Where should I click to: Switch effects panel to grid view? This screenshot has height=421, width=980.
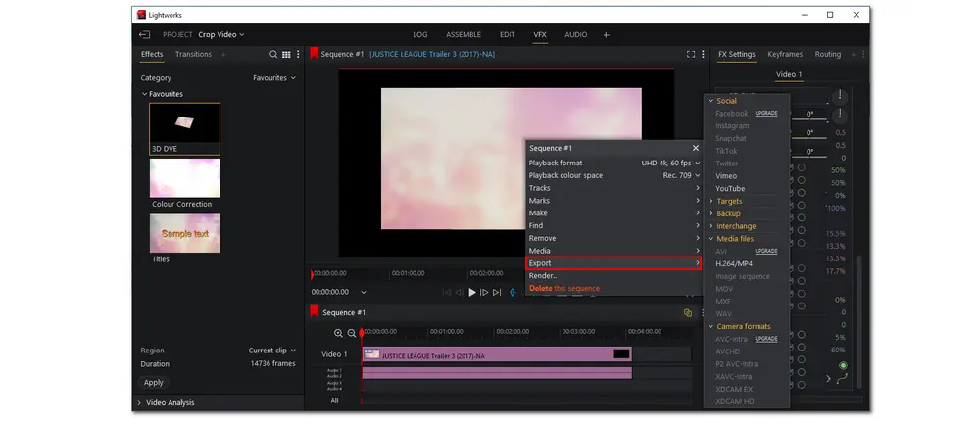[x=285, y=55]
